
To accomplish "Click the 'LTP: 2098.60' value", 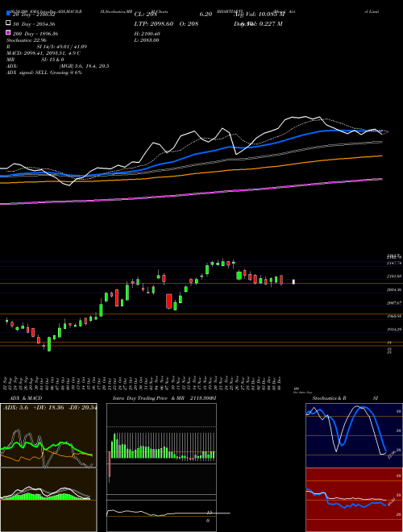I will click(154, 23).
